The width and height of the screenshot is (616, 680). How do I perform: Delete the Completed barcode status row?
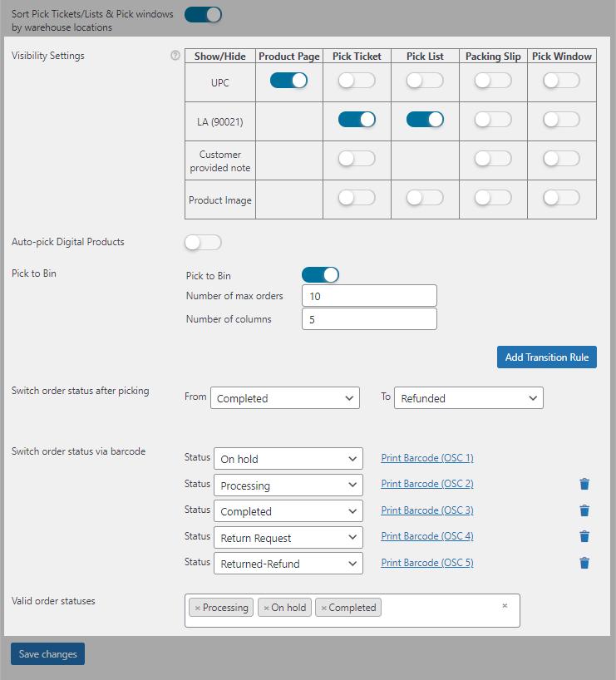point(584,510)
